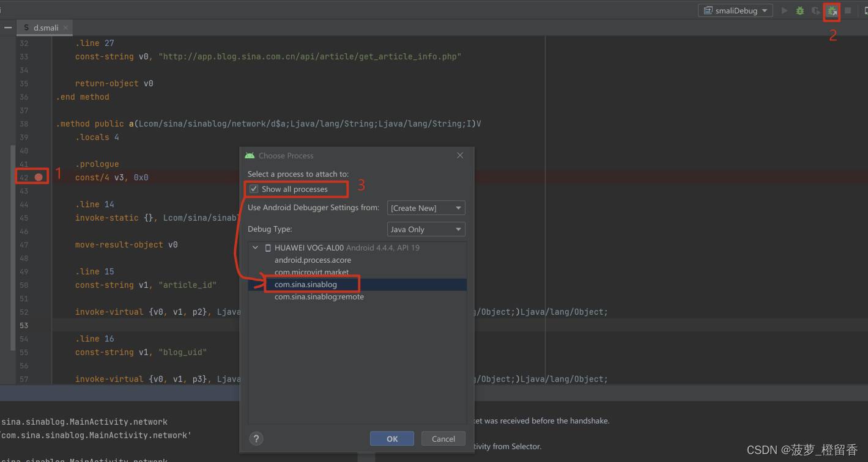Click line number 33 in gutter
This screenshot has height=462, width=868.
pyautogui.click(x=24, y=56)
